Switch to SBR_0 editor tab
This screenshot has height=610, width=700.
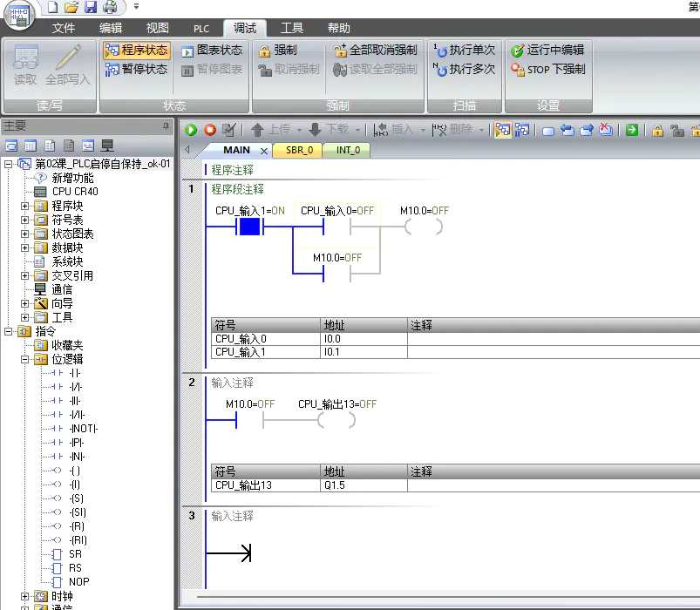pos(299,150)
